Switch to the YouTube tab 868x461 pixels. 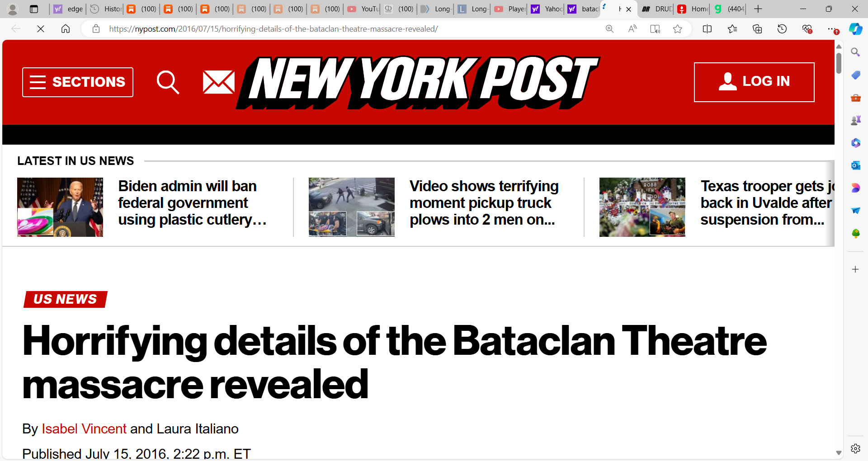click(x=363, y=9)
